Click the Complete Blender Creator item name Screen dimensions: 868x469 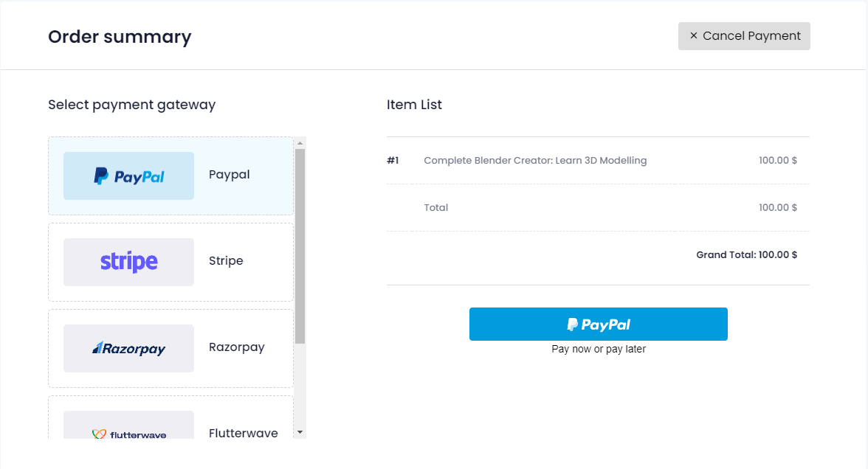(x=534, y=160)
